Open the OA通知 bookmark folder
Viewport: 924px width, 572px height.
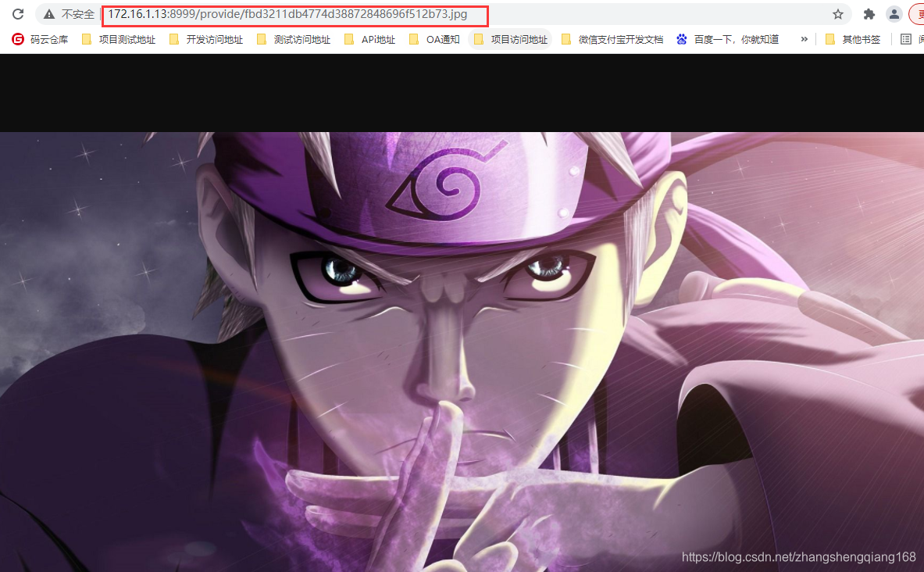tap(435, 40)
